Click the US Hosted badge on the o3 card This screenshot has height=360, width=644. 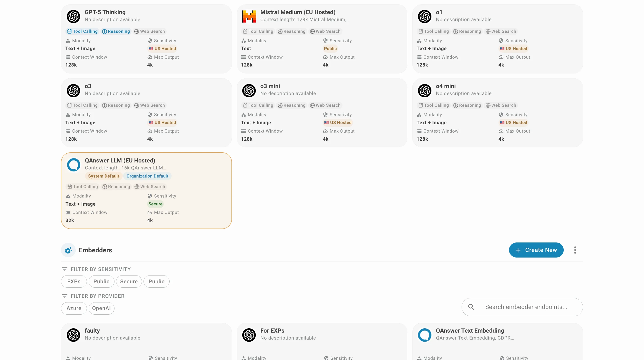pos(162,123)
